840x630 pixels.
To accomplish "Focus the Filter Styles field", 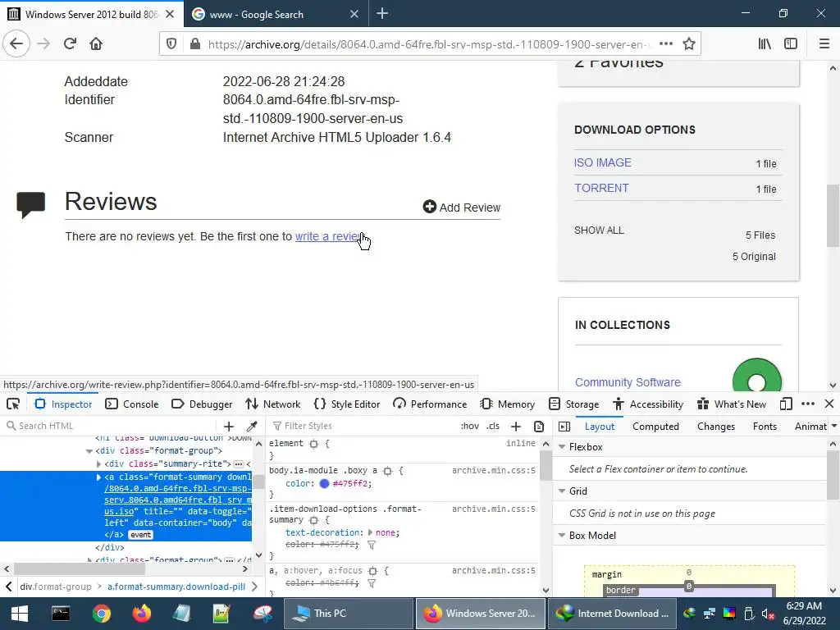I will pos(363,426).
